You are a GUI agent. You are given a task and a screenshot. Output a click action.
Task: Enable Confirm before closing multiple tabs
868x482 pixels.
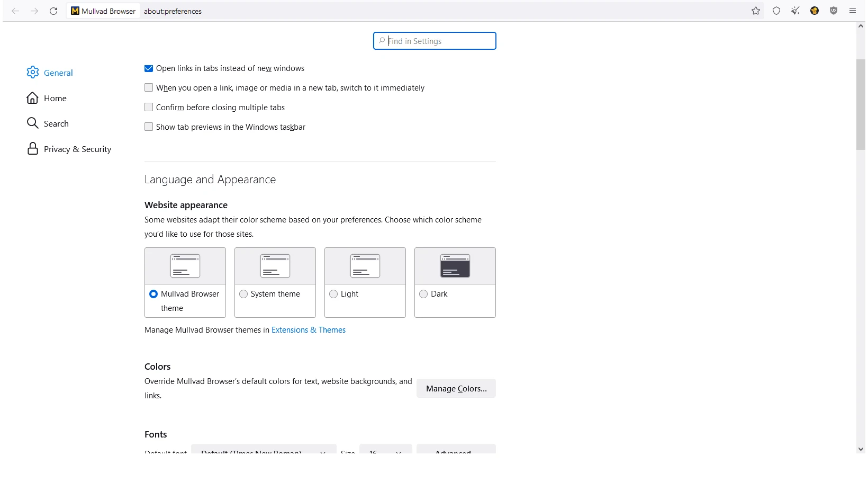(x=149, y=108)
